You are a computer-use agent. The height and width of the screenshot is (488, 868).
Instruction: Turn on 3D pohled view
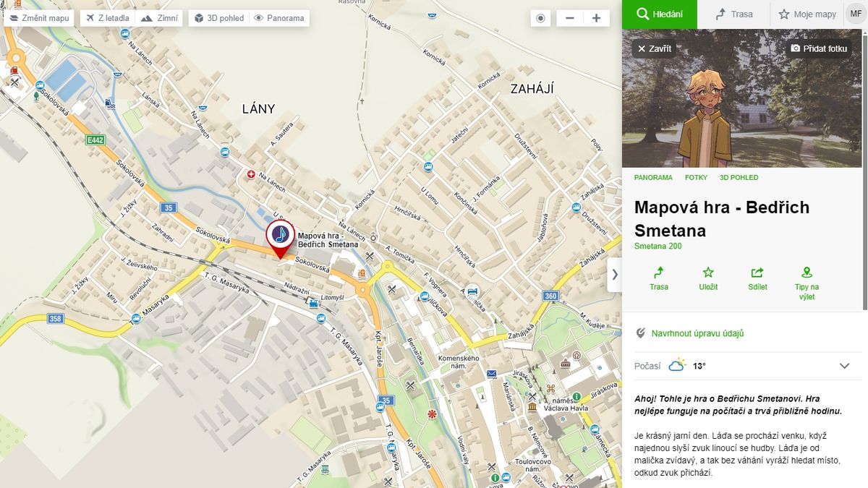[x=219, y=18]
